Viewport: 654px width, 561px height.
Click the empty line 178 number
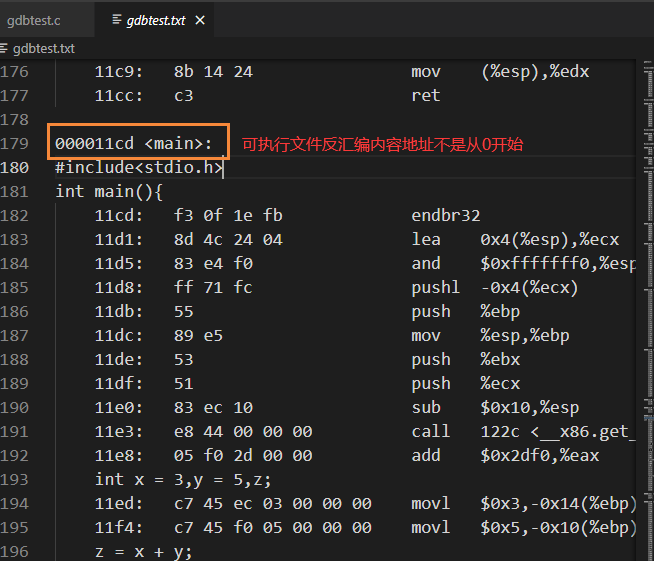(x=15, y=120)
